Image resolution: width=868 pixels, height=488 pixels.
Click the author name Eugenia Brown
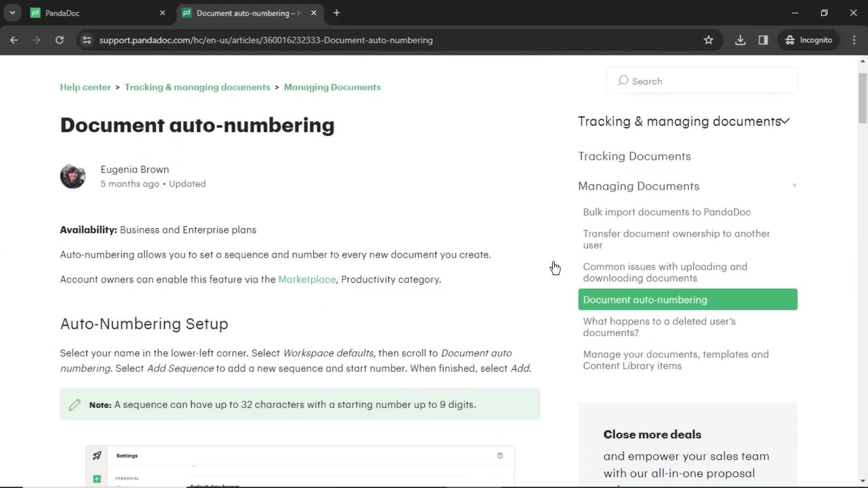click(x=135, y=169)
